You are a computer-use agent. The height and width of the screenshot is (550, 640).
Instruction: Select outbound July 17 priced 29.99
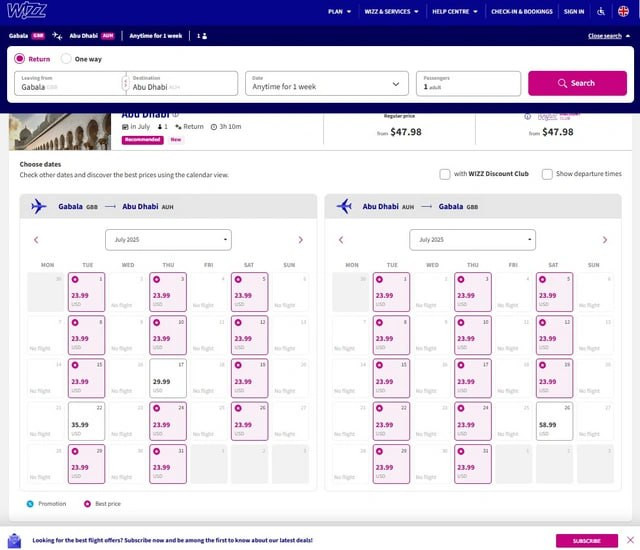click(x=168, y=378)
